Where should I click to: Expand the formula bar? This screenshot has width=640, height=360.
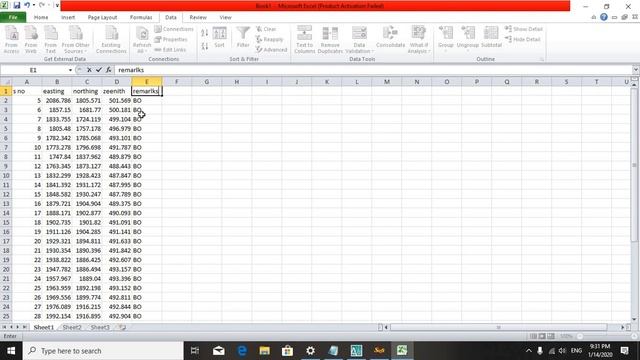click(636, 70)
